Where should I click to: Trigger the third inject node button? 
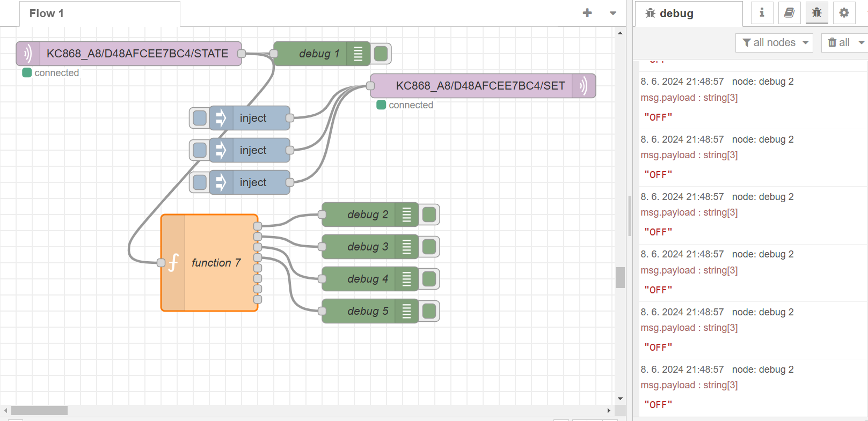[x=200, y=182]
